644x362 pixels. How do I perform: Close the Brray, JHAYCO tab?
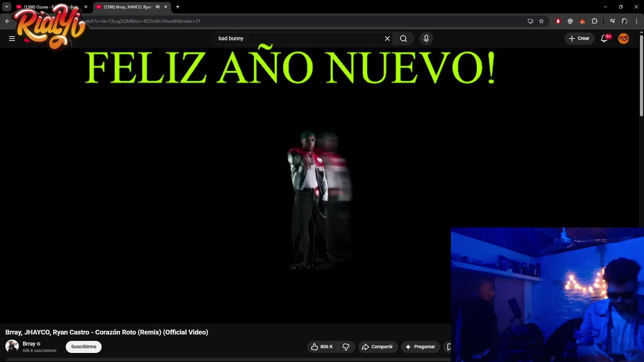[x=166, y=7]
